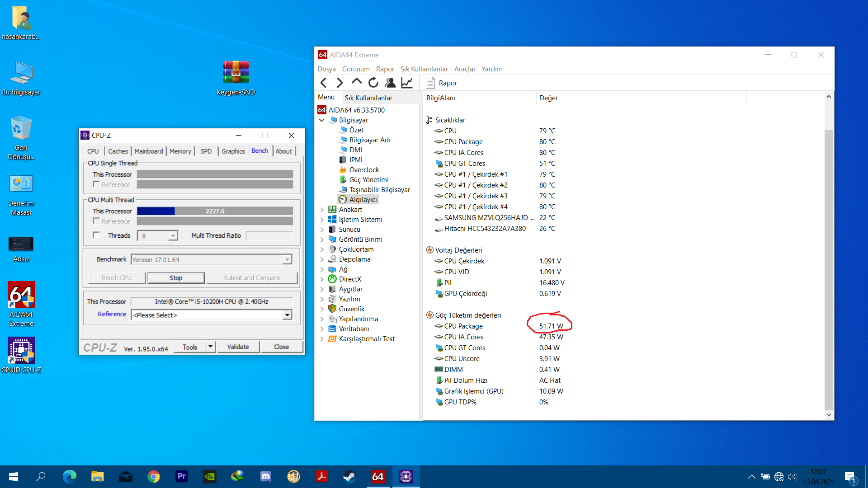Click the Rapor document icon

(x=430, y=83)
